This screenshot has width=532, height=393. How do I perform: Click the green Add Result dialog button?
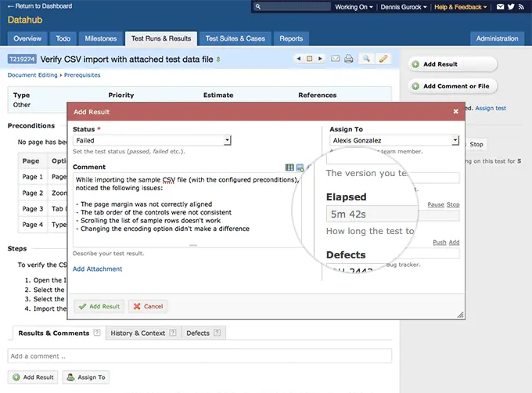[99, 306]
